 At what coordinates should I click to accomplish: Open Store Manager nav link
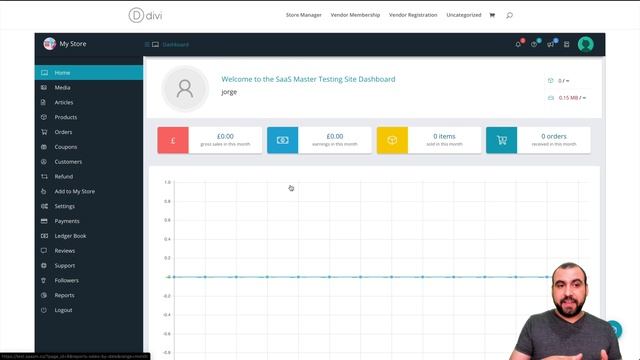pyautogui.click(x=303, y=15)
